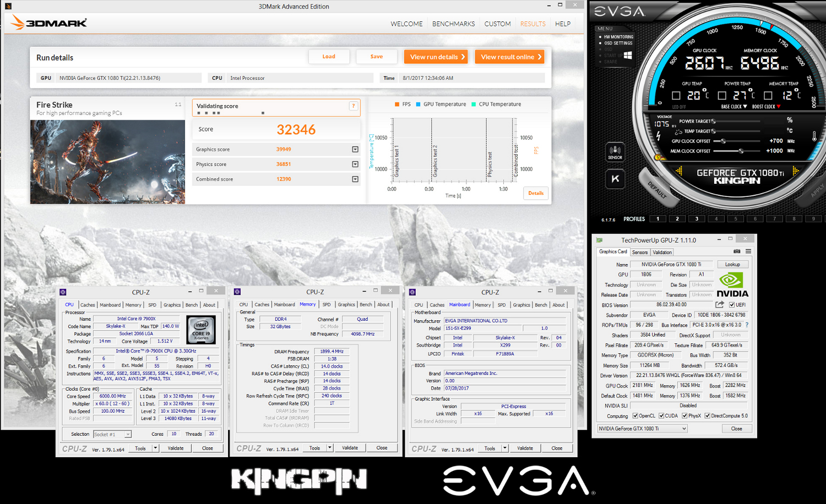Viewport: 826px width, 504px height.
Task: Click the Details button below the chart
Action: click(x=536, y=193)
